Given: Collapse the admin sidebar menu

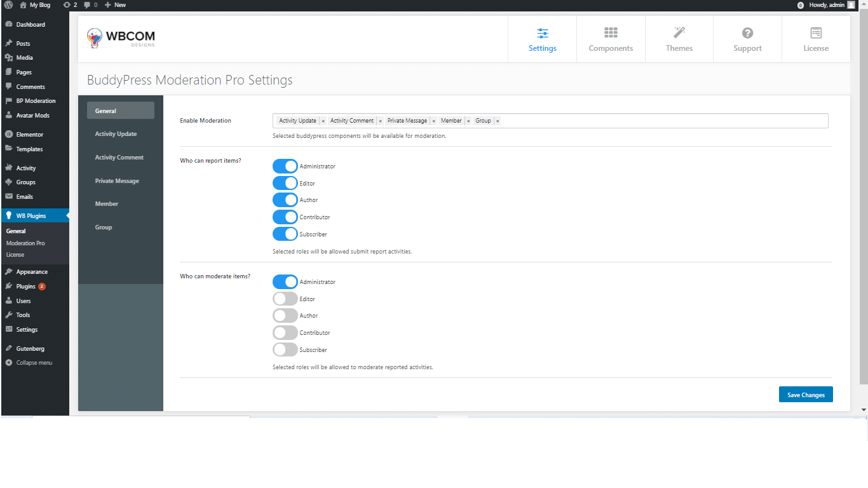Looking at the screenshot, I should [x=29, y=363].
